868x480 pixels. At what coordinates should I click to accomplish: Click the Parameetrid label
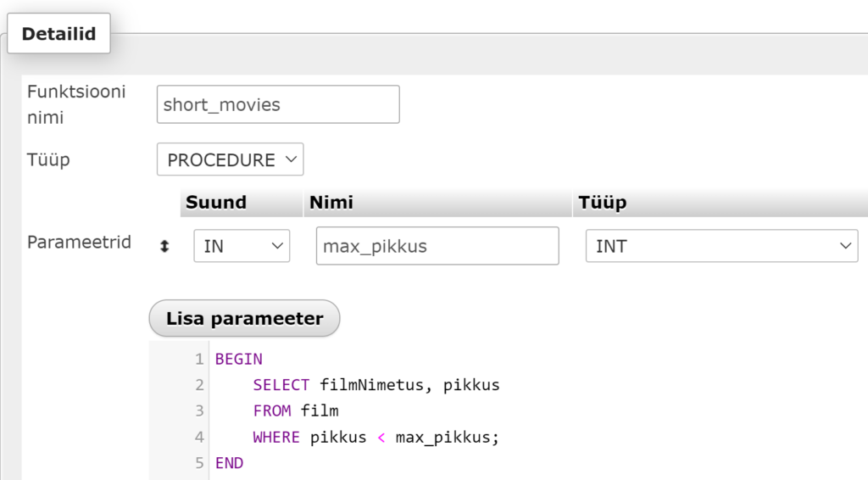tap(79, 243)
